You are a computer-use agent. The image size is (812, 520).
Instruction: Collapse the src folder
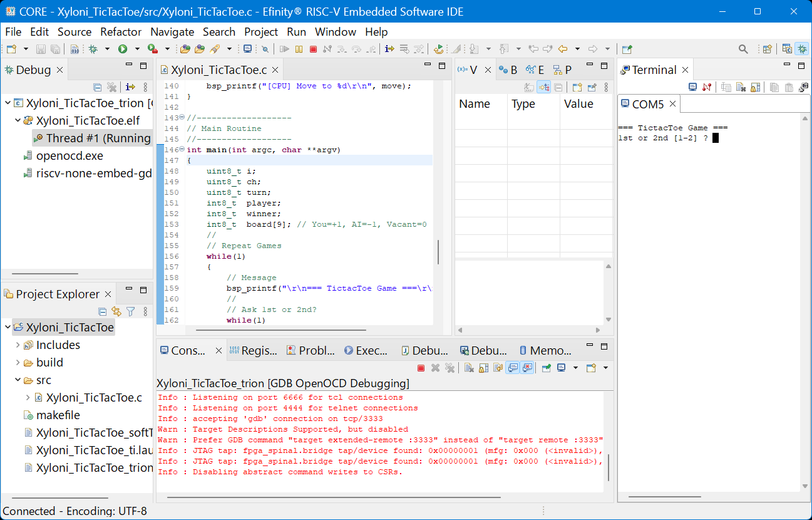click(18, 380)
